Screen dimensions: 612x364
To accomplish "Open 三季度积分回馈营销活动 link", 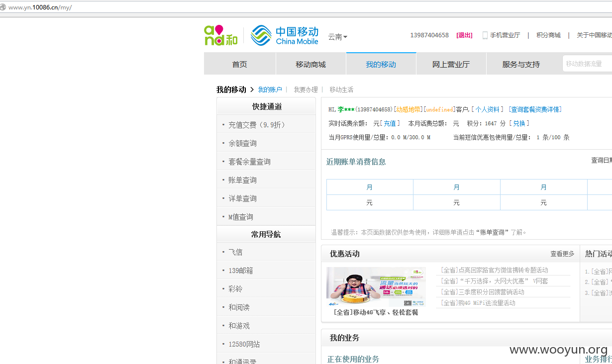I will pyautogui.click(x=483, y=292).
